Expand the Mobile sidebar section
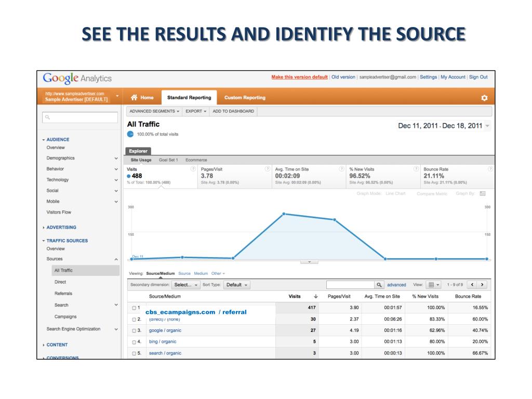 pyautogui.click(x=116, y=202)
